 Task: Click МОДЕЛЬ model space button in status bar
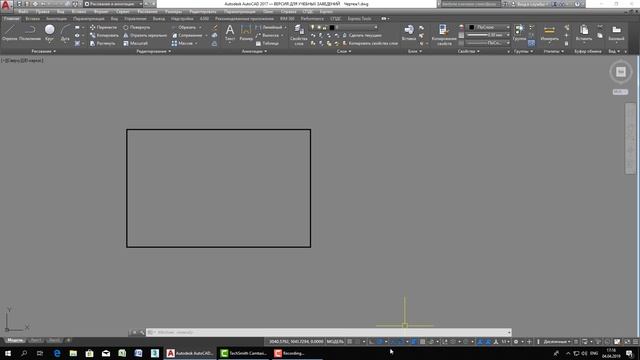(335, 342)
